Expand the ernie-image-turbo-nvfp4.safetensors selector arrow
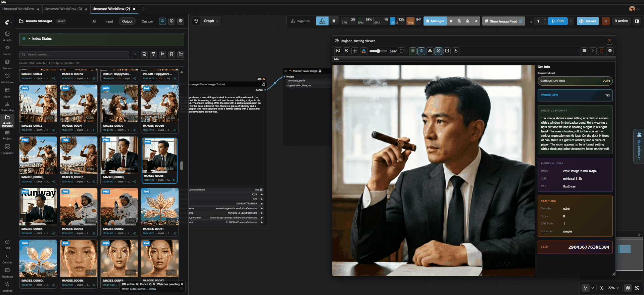 click(x=262, y=208)
